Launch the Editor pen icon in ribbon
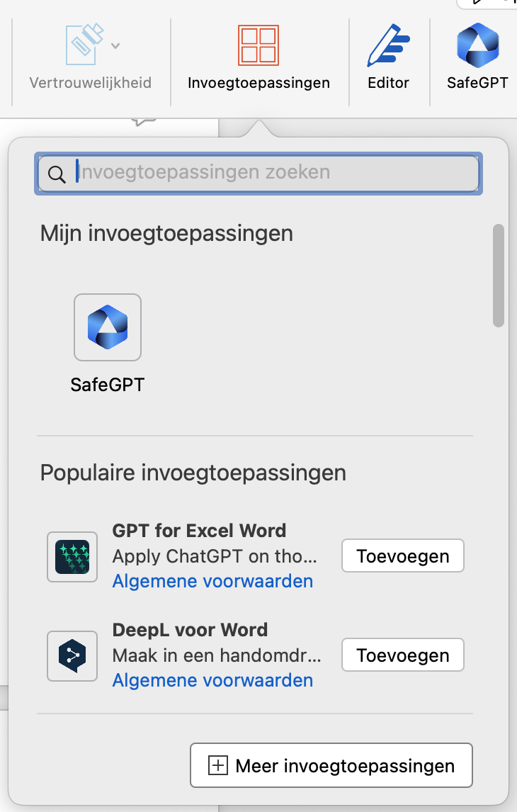The image size is (517, 812). pos(388,45)
